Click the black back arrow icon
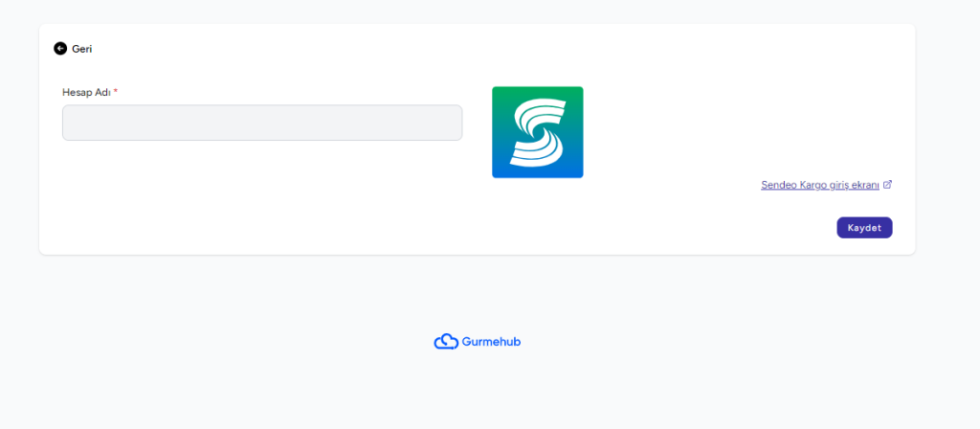The width and height of the screenshot is (980, 429). 60,48
